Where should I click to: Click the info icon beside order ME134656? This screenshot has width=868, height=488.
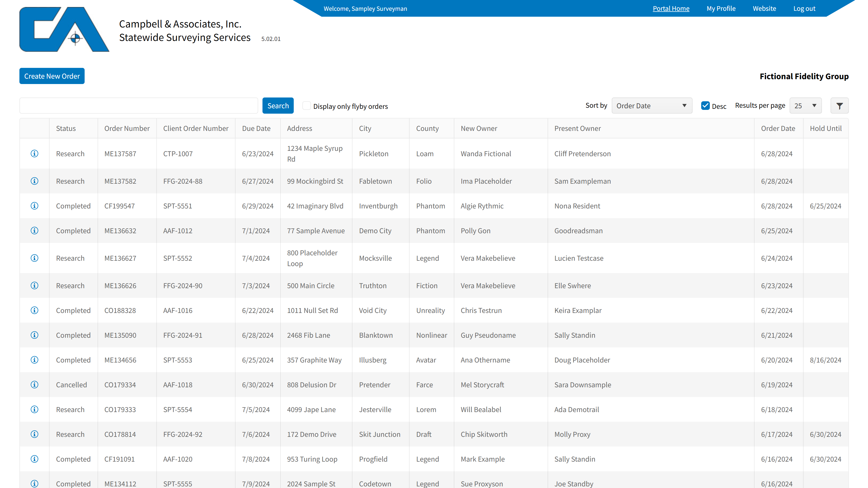coord(34,360)
